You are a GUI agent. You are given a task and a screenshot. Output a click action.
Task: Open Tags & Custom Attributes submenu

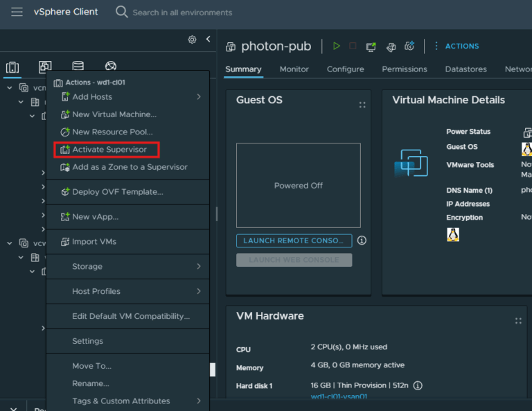(127, 401)
